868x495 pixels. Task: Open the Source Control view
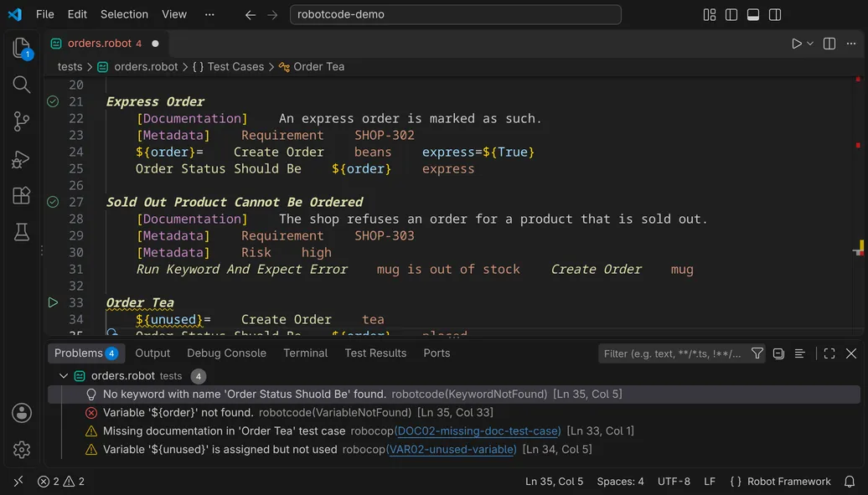click(22, 121)
